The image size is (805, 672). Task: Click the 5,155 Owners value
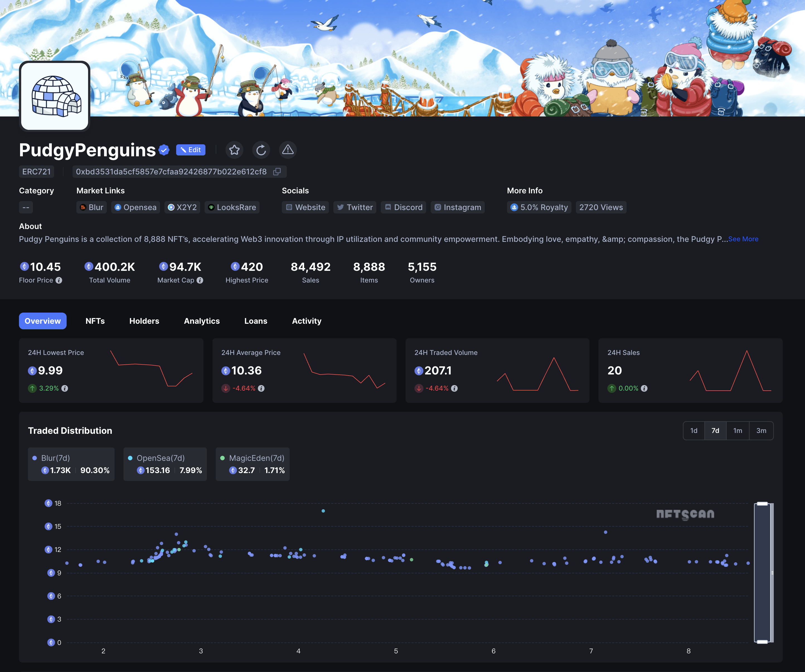[x=422, y=267]
